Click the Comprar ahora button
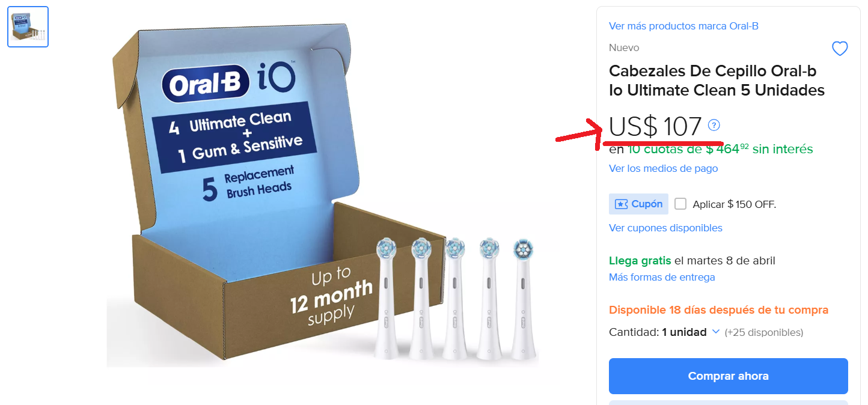This screenshot has height=405, width=868. point(729,376)
